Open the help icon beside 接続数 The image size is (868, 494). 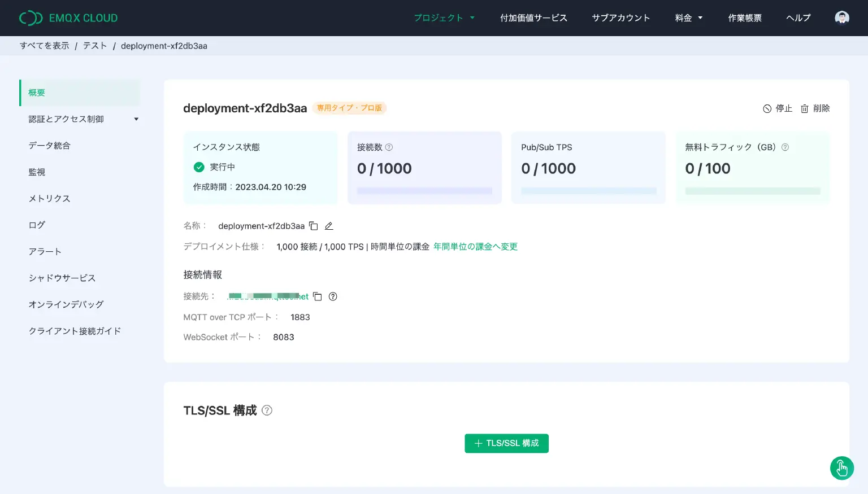[x=390, y=147]
